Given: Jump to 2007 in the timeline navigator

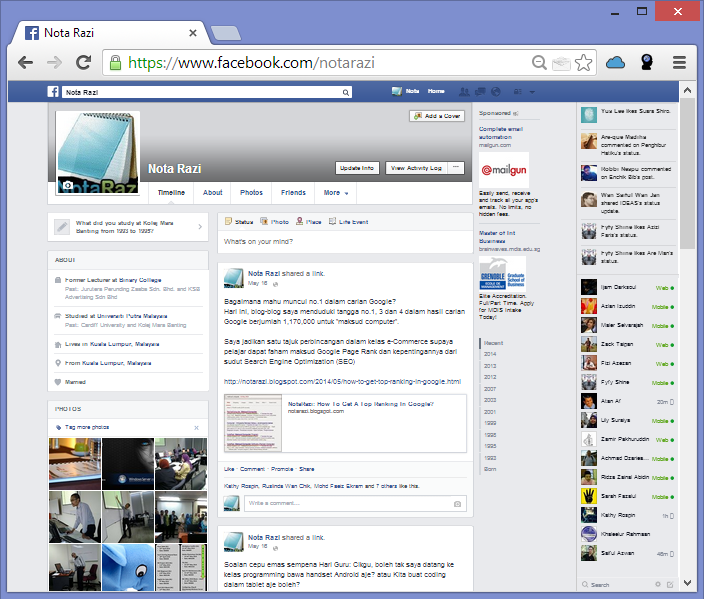Looking at the screenshot, I should click(490, 389).
